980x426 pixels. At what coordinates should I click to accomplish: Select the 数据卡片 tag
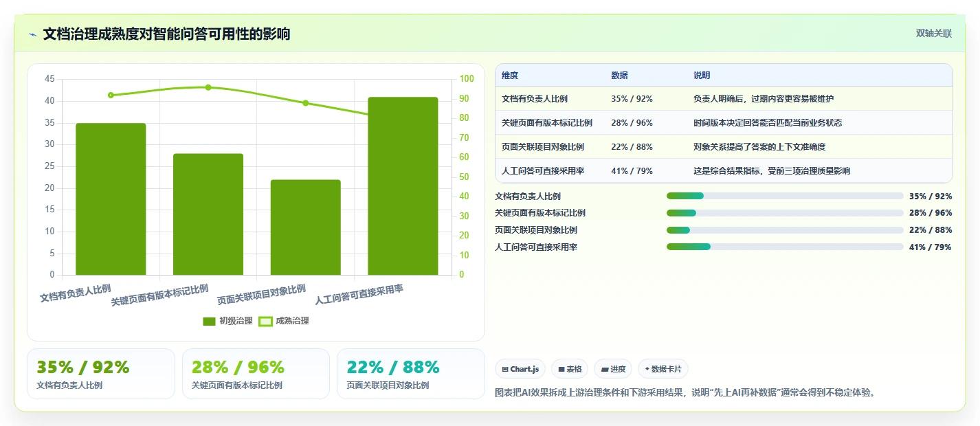tap(663, 369)
